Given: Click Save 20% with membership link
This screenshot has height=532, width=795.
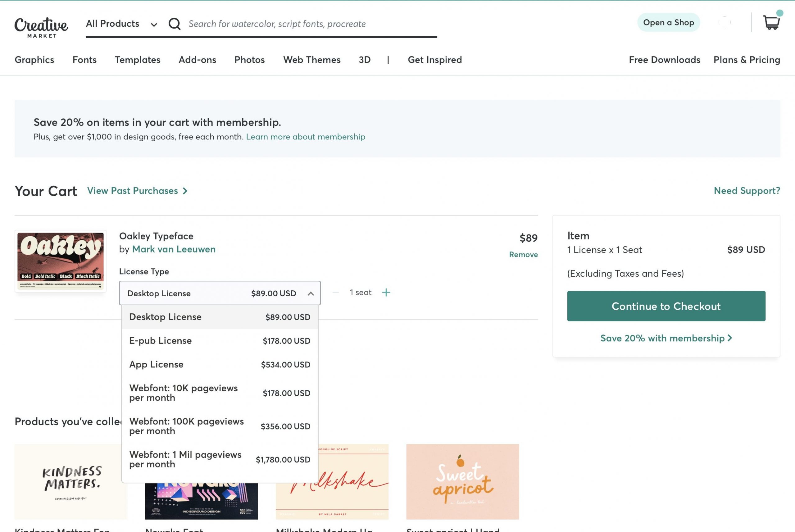Looking at the screenshot, I should [x=666, y=338].
